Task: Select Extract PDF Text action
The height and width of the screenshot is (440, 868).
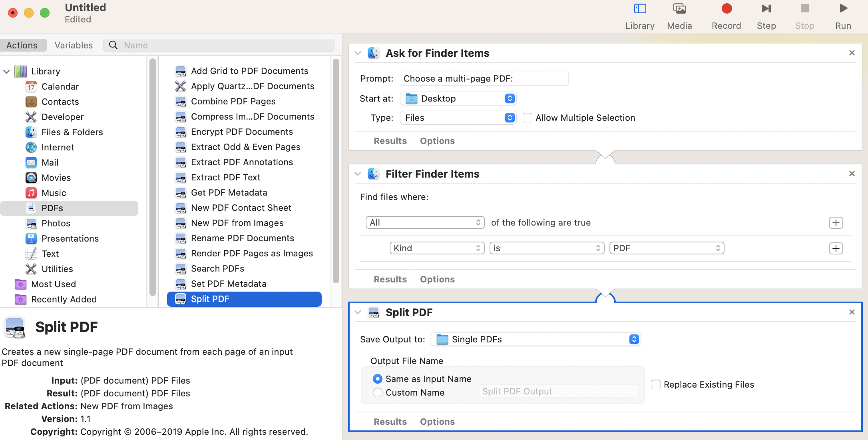Action: [225, 177]
